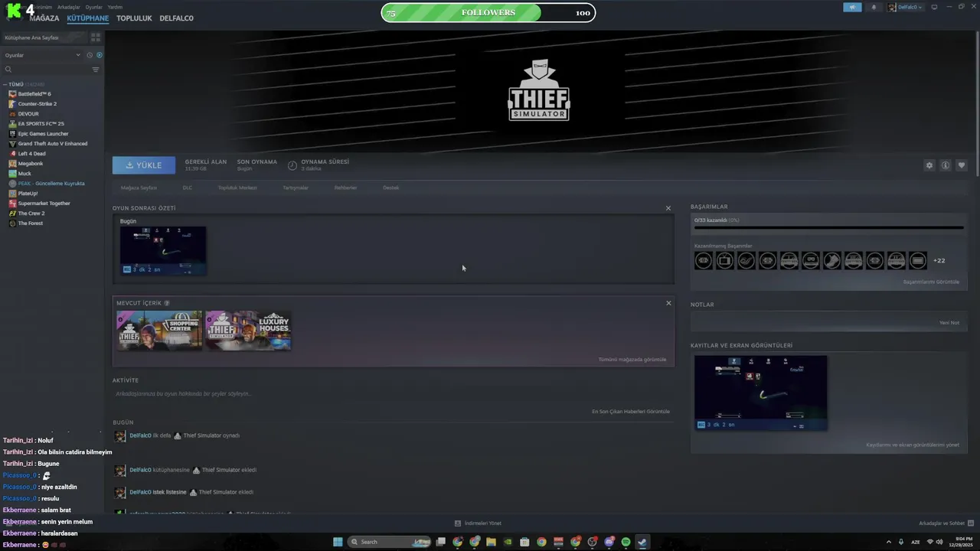Open the Oyunlar collection dropdown
This screenshot has width=980, height=551.
(43, 55)
